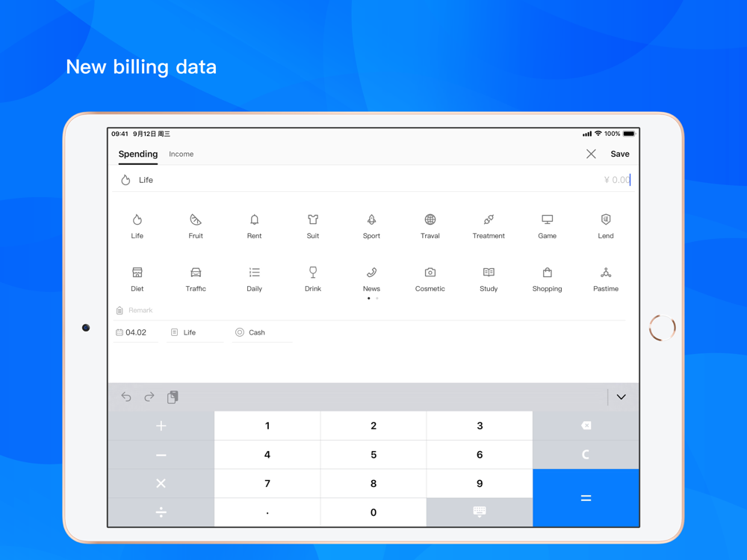Image resolution: width=747 pixels, height=560 pixels.
Task: Tap the number 0 key
Action: 373,512
